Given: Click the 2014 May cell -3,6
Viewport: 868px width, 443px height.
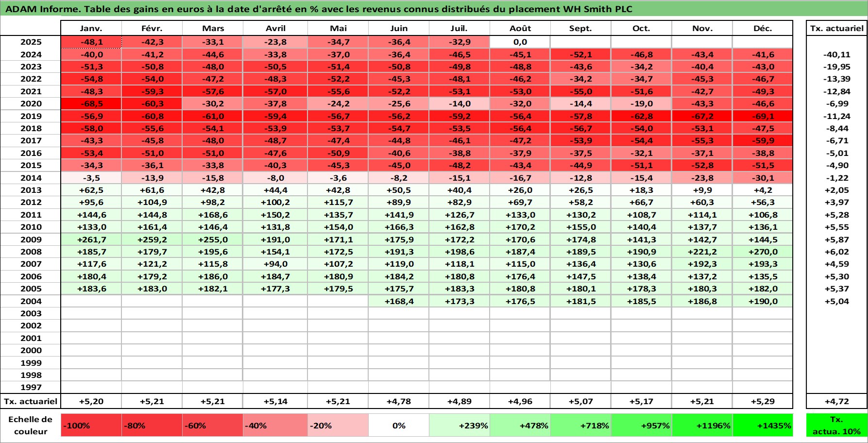Looking at the screenshot, I should pyautogui.click(x=338, y=178).
